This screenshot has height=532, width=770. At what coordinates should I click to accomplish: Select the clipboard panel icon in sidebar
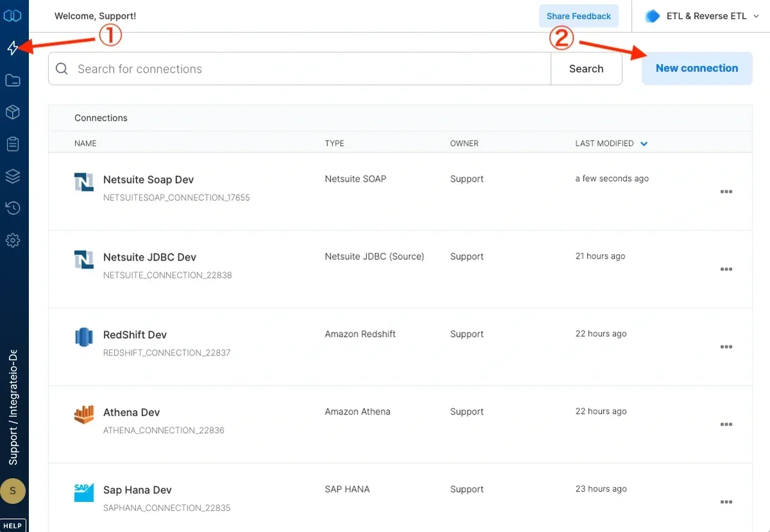(13, 144)
